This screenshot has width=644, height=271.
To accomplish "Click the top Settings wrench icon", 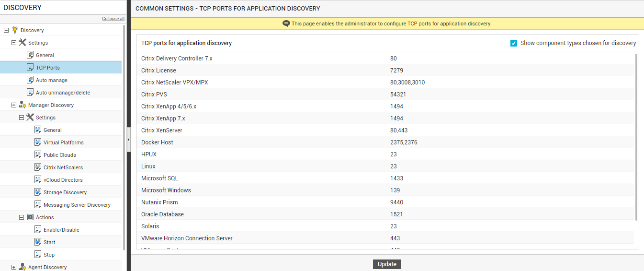I will (22, 42).
